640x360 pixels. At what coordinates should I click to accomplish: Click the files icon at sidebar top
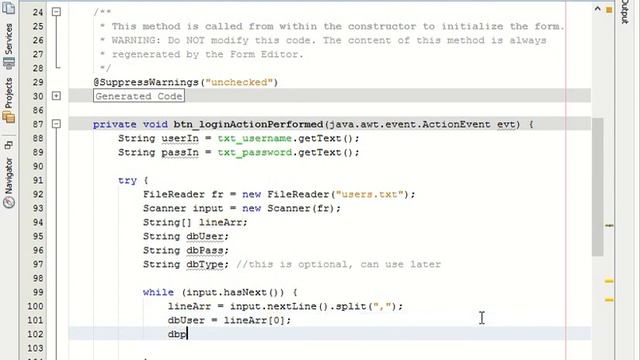pyautogui.click(x=9, y=7)
